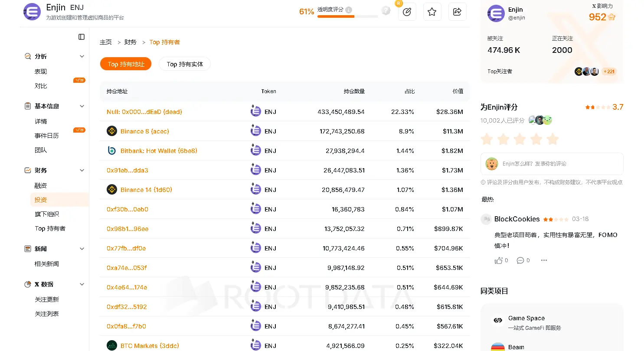Click the share icon in header
This screenshot has width=644, height=351.
click(457, 12)
